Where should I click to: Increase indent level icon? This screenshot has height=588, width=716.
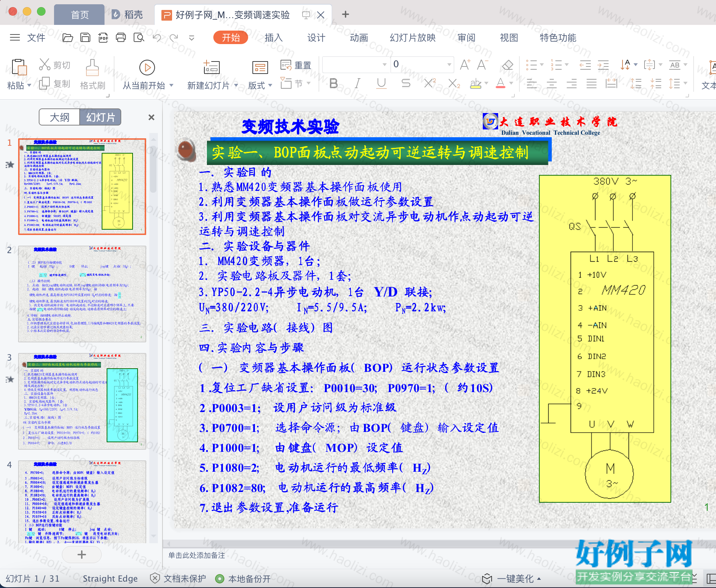pyautogui.click(x=603, y=65)
